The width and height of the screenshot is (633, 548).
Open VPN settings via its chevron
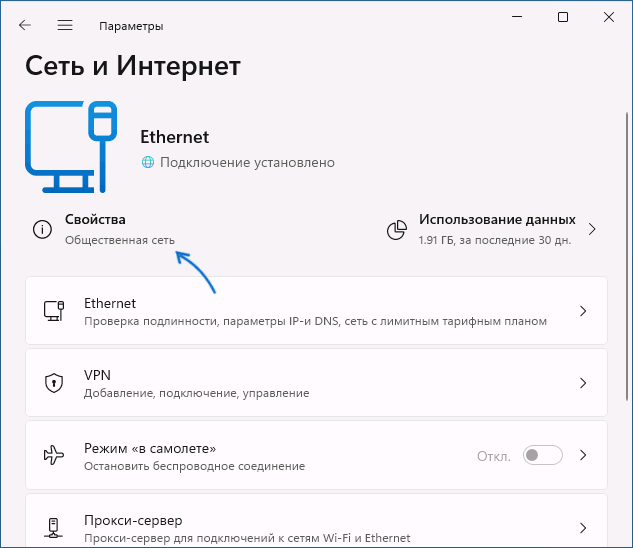(x=583, y=383)
